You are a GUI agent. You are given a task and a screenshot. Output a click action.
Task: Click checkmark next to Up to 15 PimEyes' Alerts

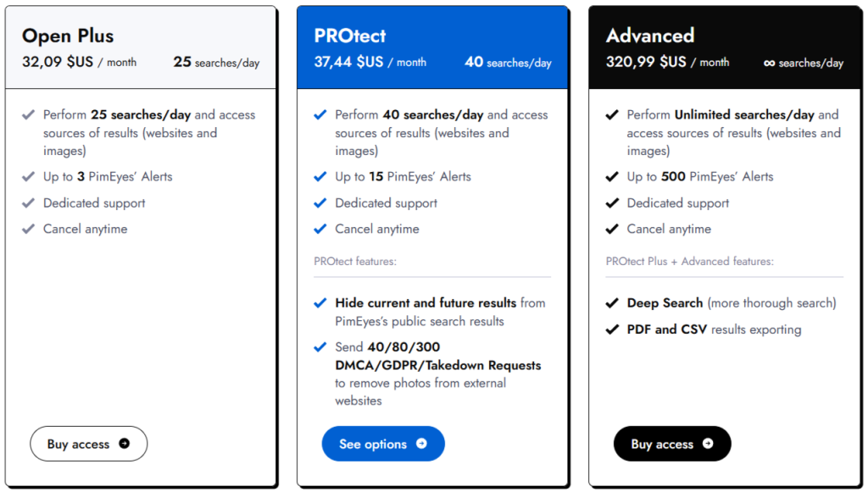coord(320,177)
